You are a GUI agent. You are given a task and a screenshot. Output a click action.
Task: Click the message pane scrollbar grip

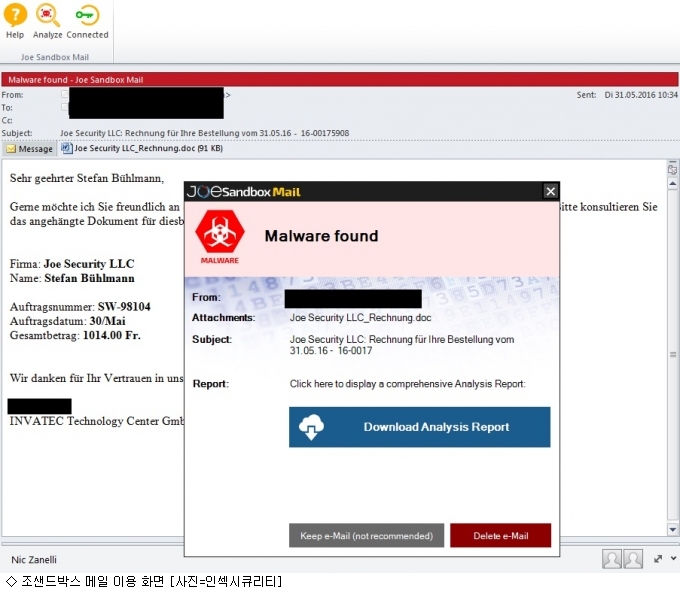(x=673, y=354)
